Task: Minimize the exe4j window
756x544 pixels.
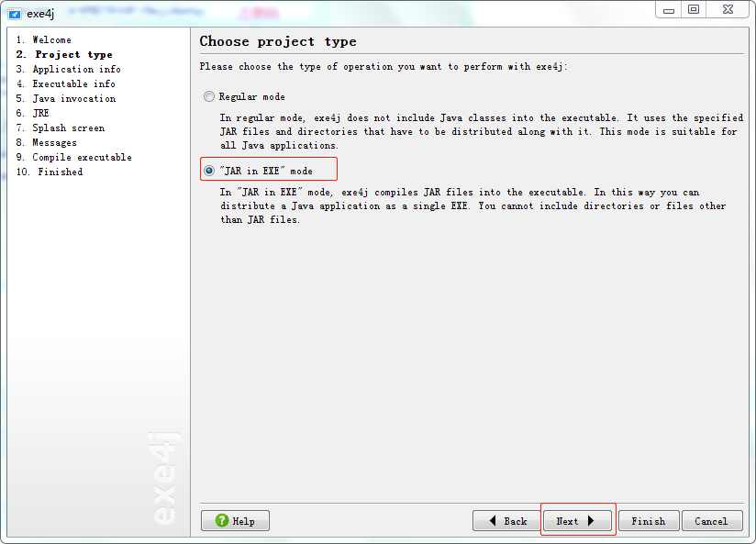Action: click(669, 10)
